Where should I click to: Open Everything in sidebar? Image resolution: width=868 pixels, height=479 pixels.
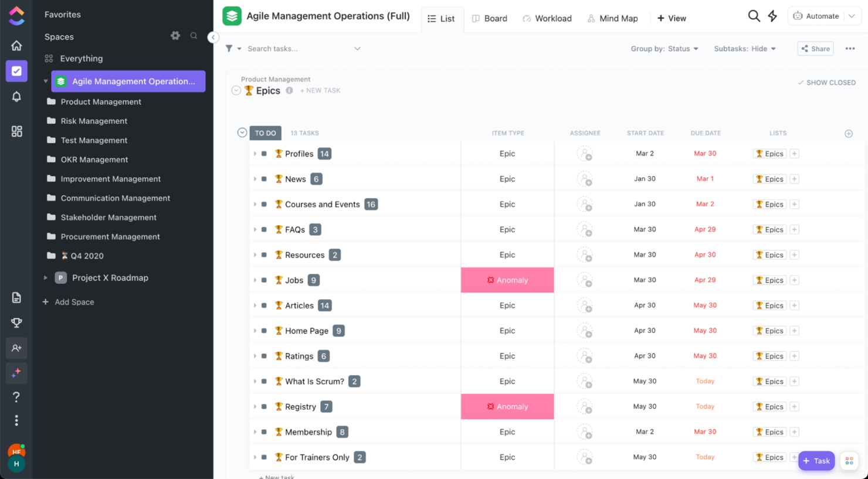(x=82, y=59)
